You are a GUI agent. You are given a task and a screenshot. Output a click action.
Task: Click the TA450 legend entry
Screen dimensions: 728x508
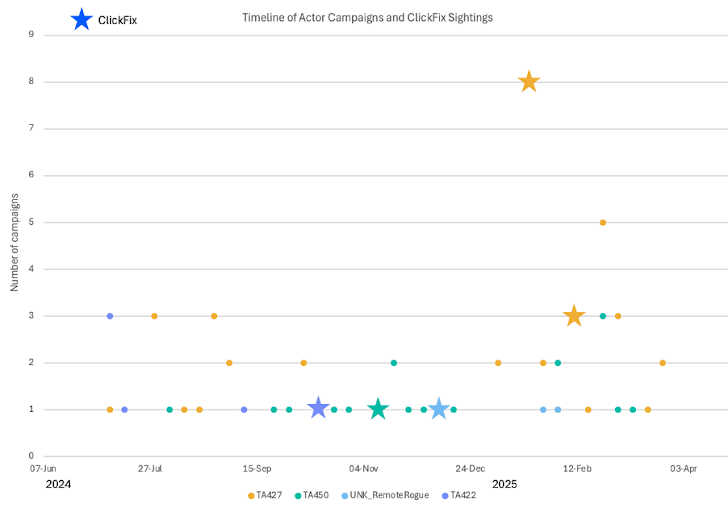312,495
